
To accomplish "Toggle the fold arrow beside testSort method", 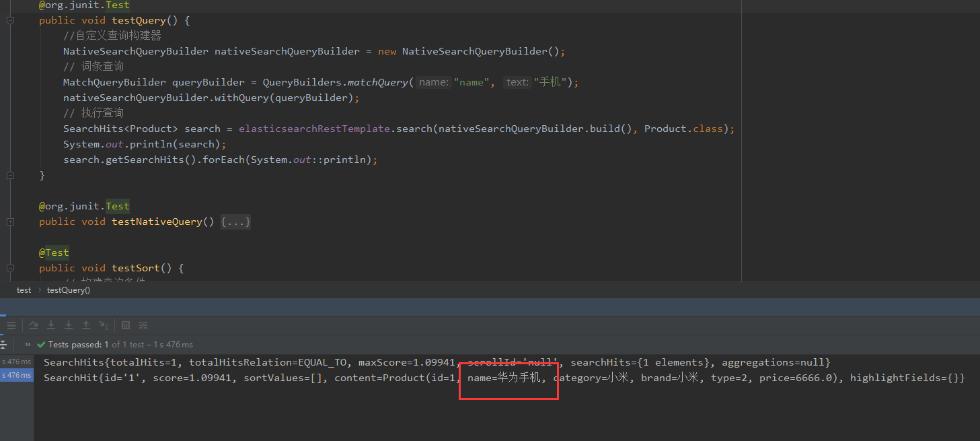I will pyautogui.click(x=9, y=268).
